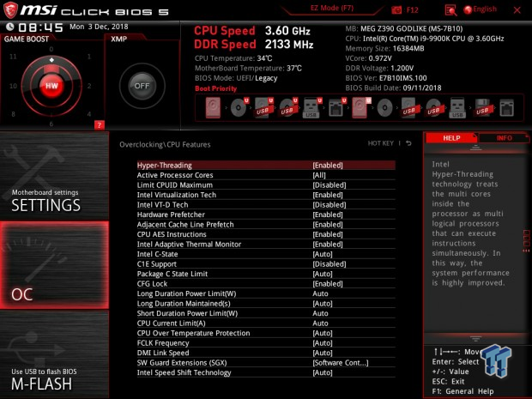This screenshot has width=532, height=399.
Task: Select the UEFI USB key boot device
Action: 311,108
